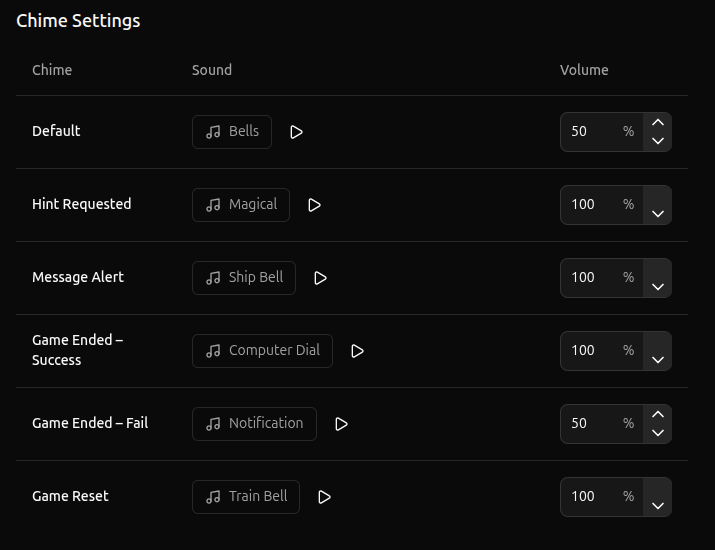Lower the Game Ended – Fail volume
This screenshot has height=550, width=715.
pos(658,433)
